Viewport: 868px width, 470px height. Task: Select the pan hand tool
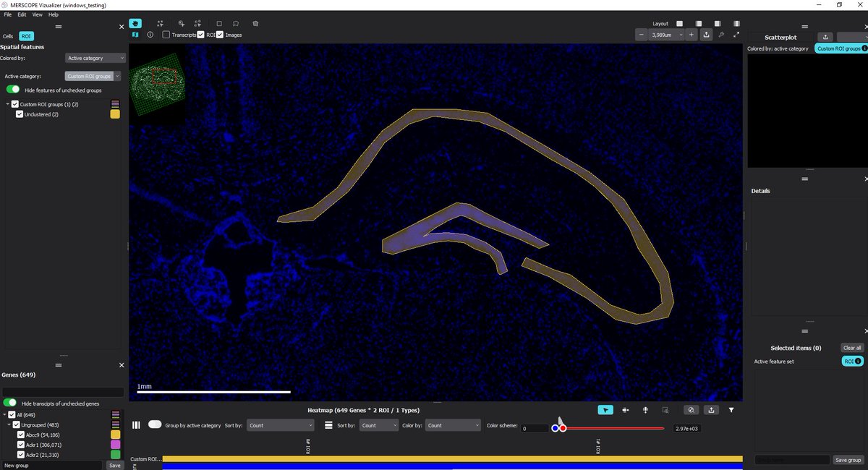click(x=135, y=23)
